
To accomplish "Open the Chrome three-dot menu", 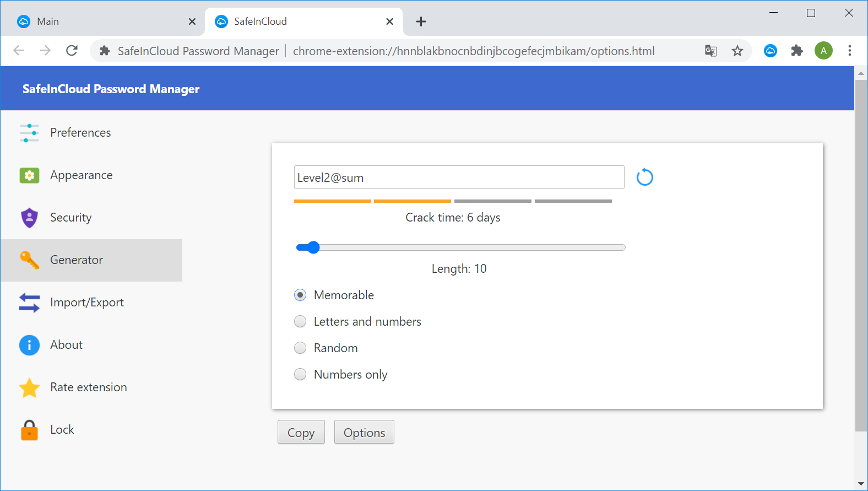I will click(x=850, y=51).
